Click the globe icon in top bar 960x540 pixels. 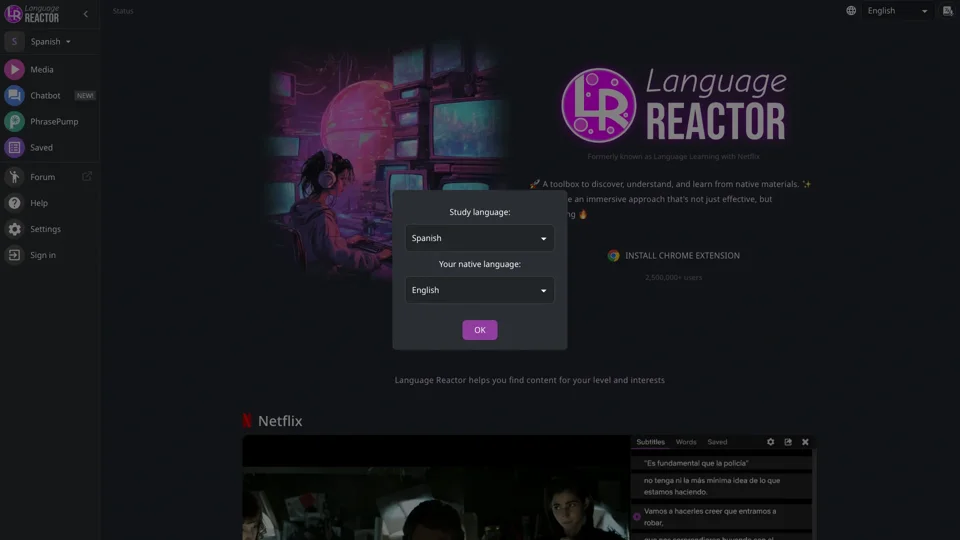[851, 10]
